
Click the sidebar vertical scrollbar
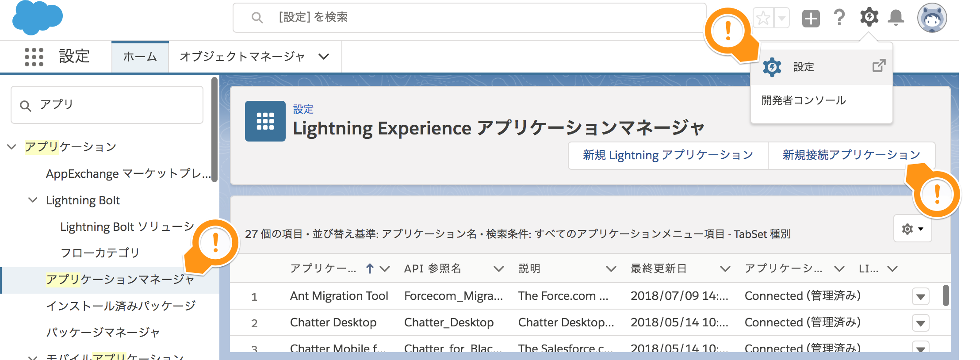[214, 130]
